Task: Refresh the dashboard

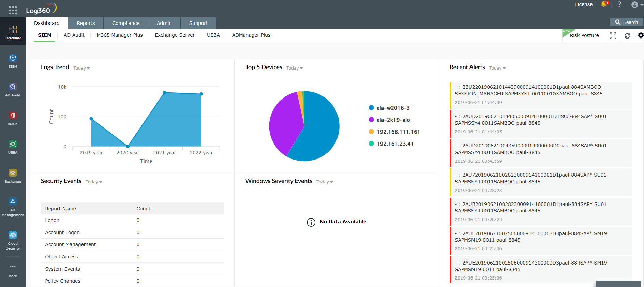Action: [627, 36]
